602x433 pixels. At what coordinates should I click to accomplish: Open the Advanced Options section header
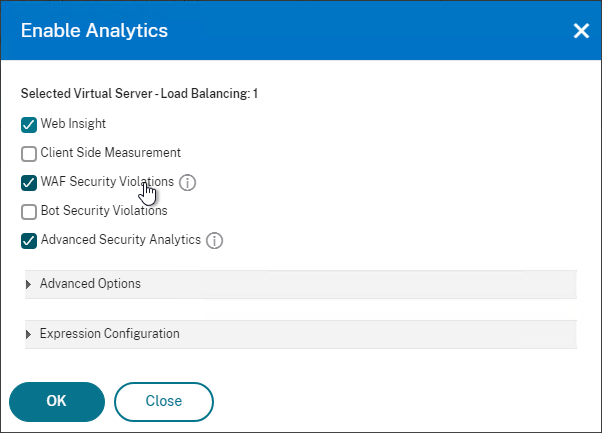(301, 284)
